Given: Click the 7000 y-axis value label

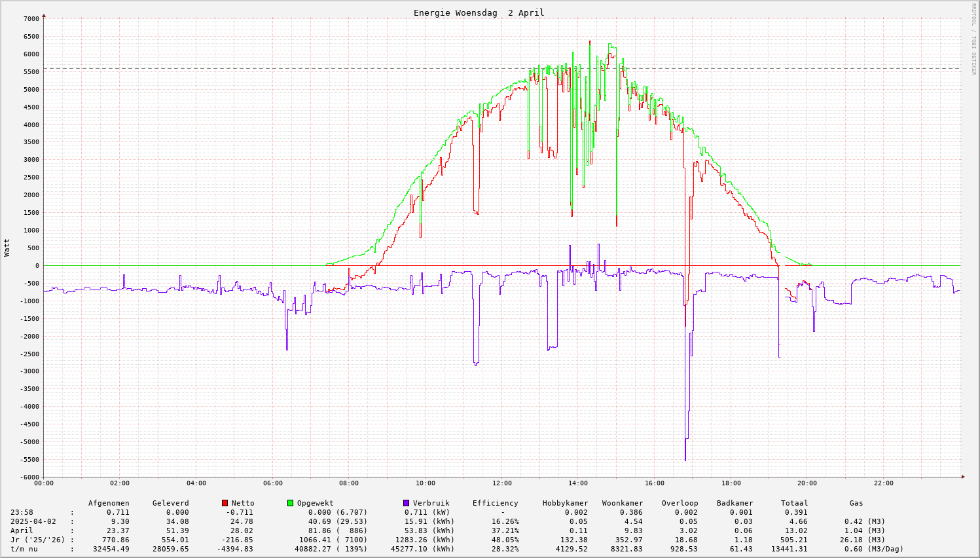Looking at the screenshot, I should [x=31, y=18].
